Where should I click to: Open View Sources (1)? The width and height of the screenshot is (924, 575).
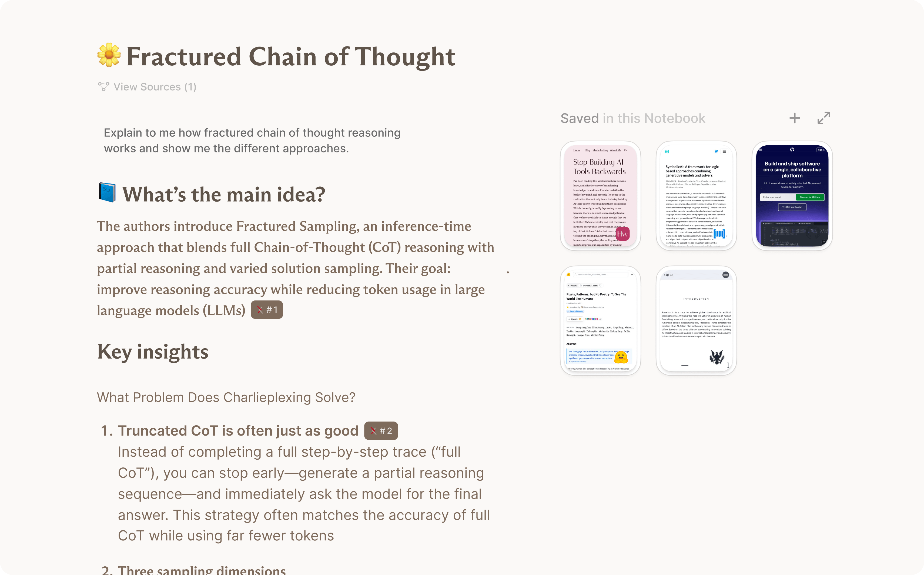tap(155, 87)
